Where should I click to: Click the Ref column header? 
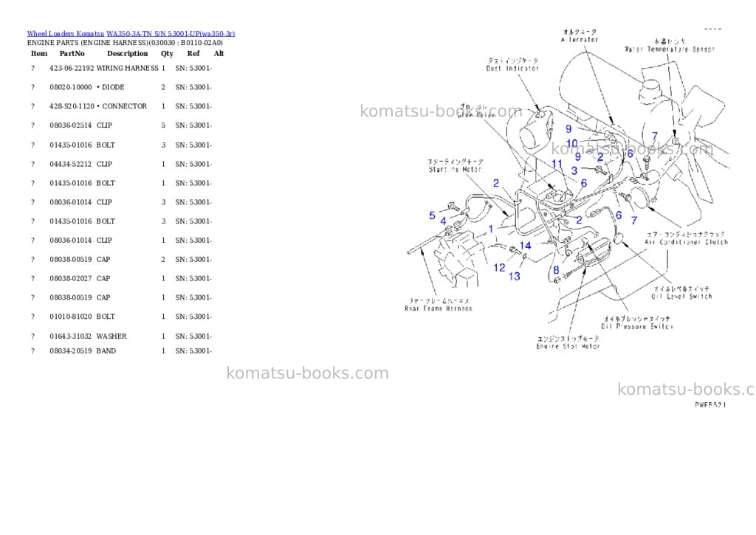[x=193, y=53]
